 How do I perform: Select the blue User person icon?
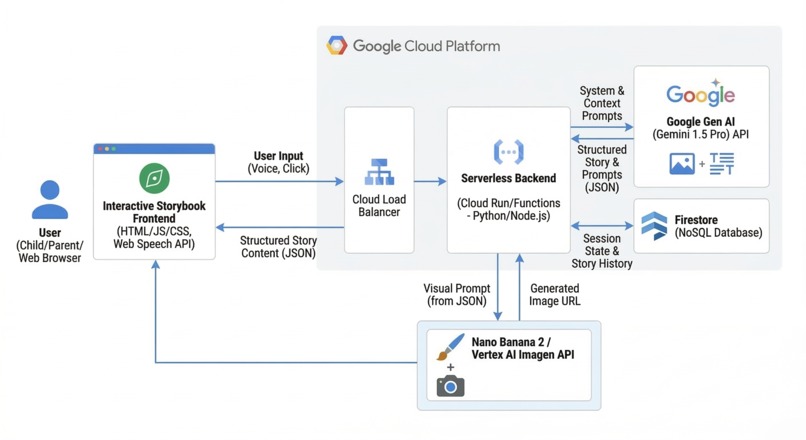point(50,199)
